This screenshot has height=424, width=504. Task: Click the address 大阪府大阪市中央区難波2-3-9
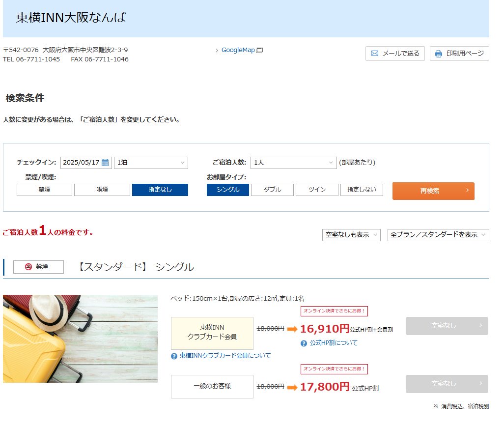(x=85, y=50)
